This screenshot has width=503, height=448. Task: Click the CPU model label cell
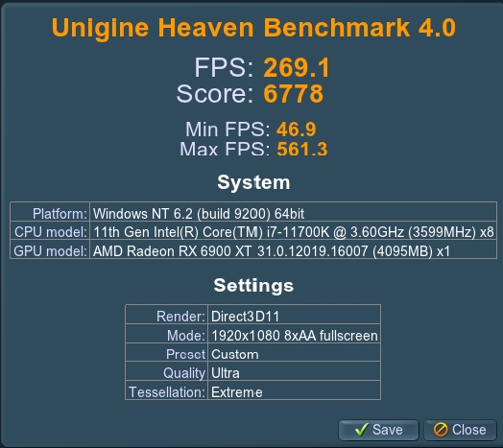(50, 230)
